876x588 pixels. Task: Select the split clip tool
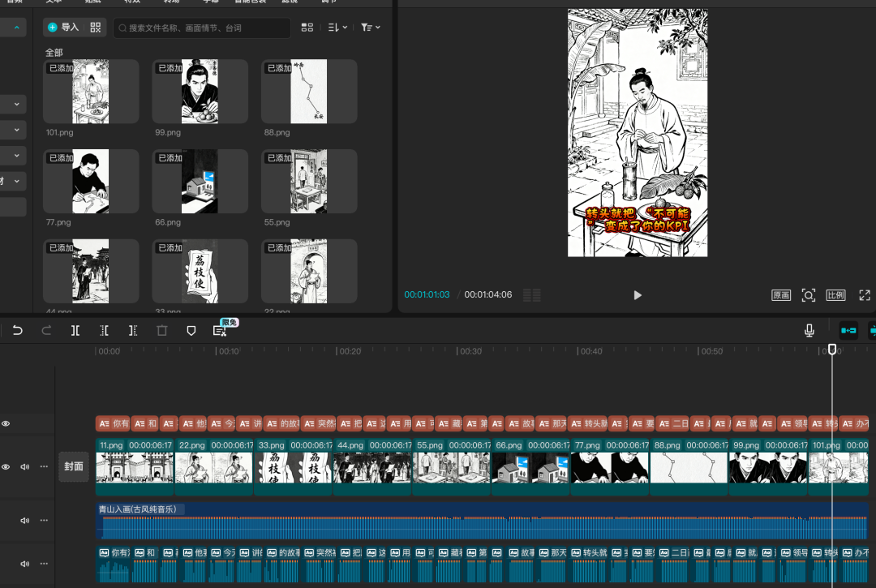coord(75,331)
